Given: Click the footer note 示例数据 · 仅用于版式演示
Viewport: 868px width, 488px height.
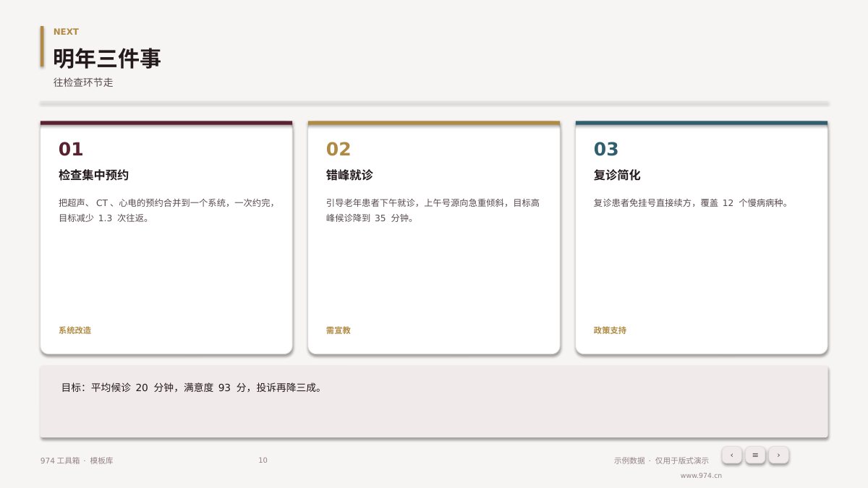Looking at the screenshot, I should (661, 461).
